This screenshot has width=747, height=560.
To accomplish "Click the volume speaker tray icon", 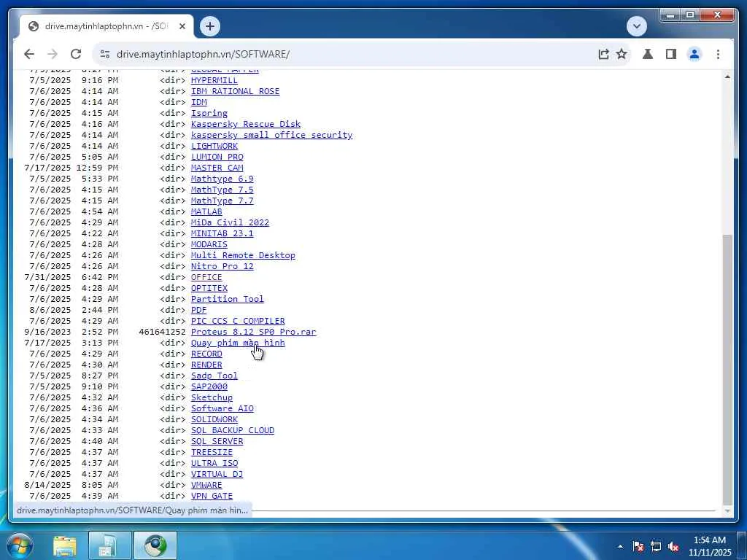I will coord(673,547).
